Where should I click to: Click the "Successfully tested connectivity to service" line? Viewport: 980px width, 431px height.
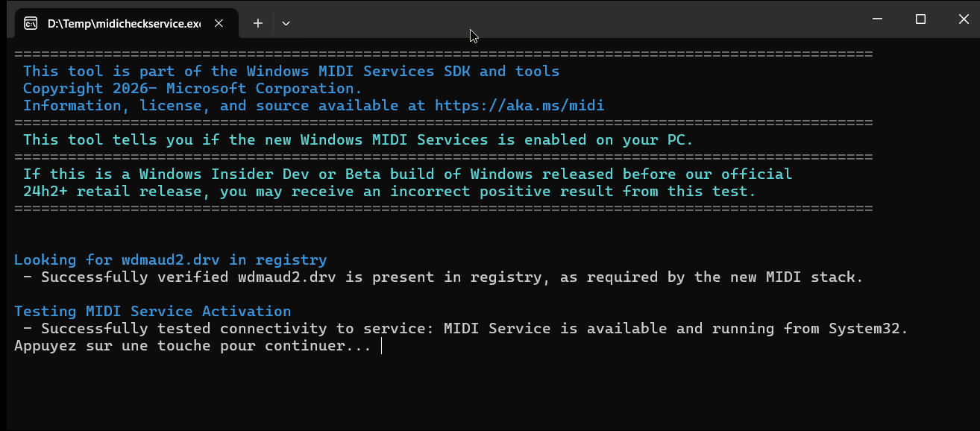pyautogui.click(x=462, y=328)
